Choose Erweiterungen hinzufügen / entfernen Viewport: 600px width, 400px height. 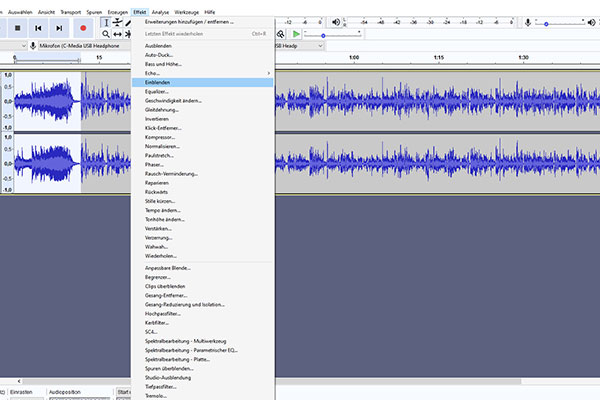[202, 22]
